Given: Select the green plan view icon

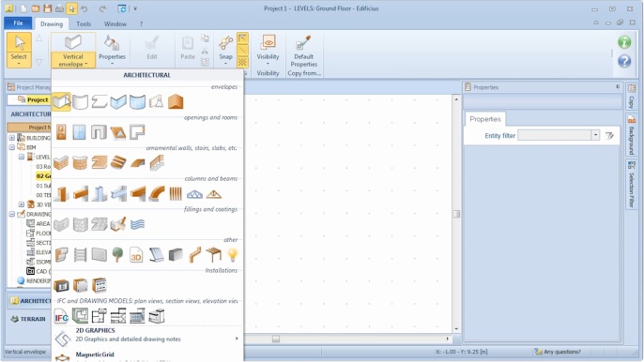Looking at the screenshot, I should click(x=80, y=316).
